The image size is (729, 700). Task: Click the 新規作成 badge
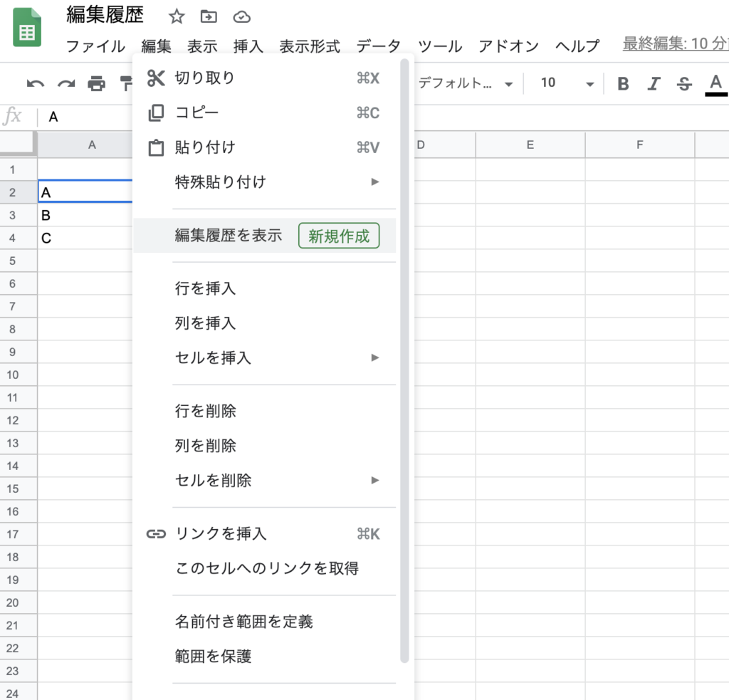point(339,235)
